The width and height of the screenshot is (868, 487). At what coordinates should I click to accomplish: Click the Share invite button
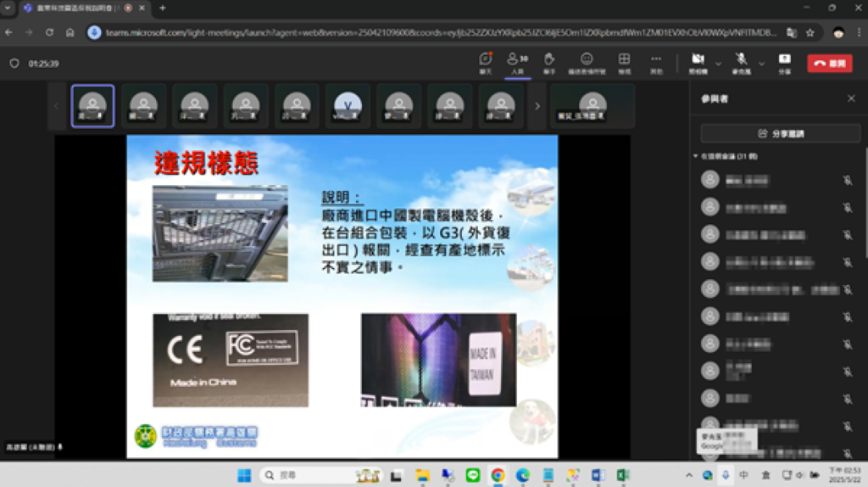tap(780, 133)
